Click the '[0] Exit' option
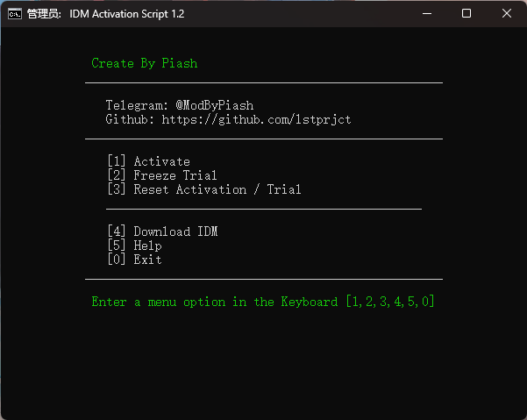 (134, 260)
